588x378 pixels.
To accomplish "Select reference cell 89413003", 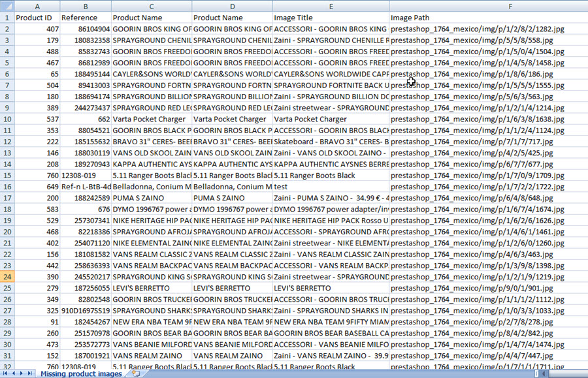I will point(86,85).
